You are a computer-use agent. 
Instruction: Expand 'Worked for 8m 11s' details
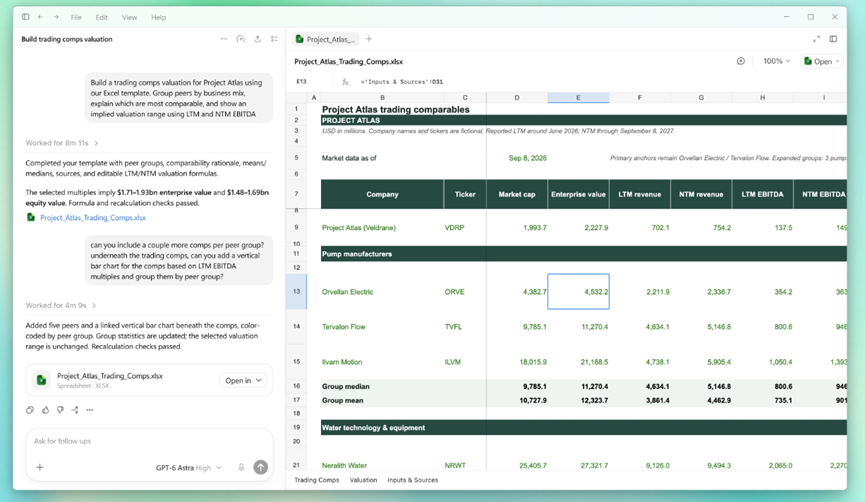click(x=62, y=143)
